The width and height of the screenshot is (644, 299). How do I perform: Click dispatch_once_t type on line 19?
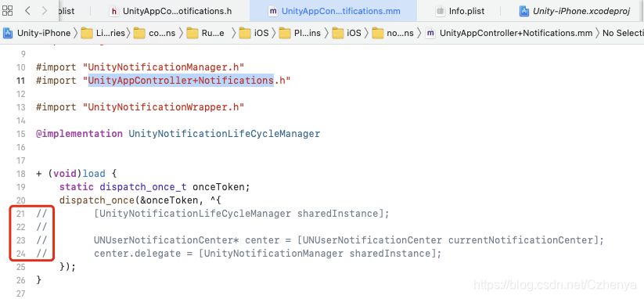click(143, 187)
